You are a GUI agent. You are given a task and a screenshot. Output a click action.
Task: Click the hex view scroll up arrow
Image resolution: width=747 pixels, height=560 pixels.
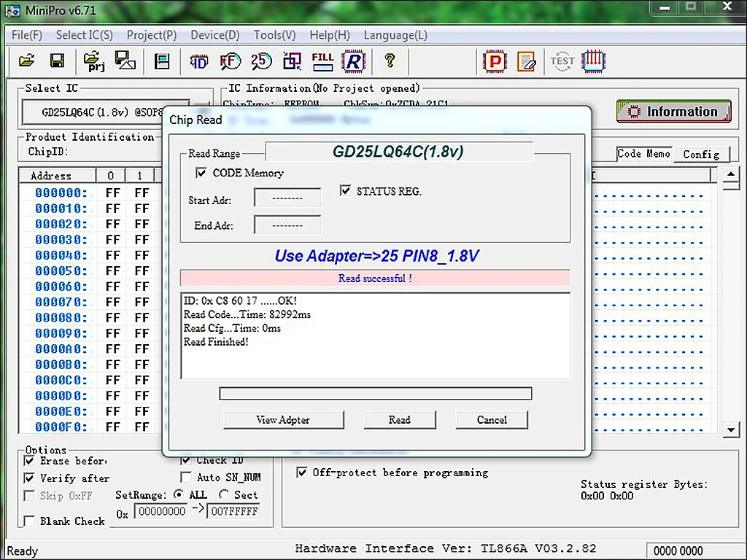coord(731,174)
